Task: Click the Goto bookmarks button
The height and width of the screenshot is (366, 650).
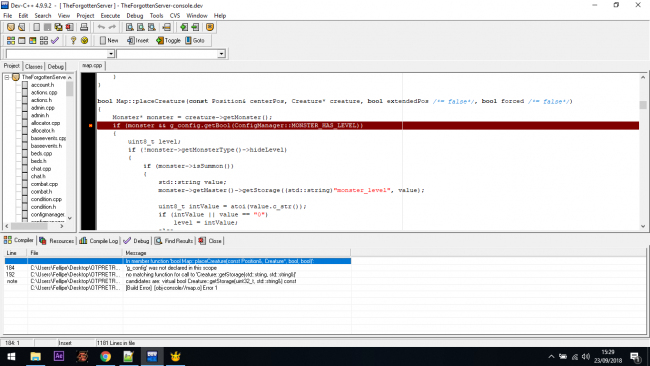Action: point(195,41)
